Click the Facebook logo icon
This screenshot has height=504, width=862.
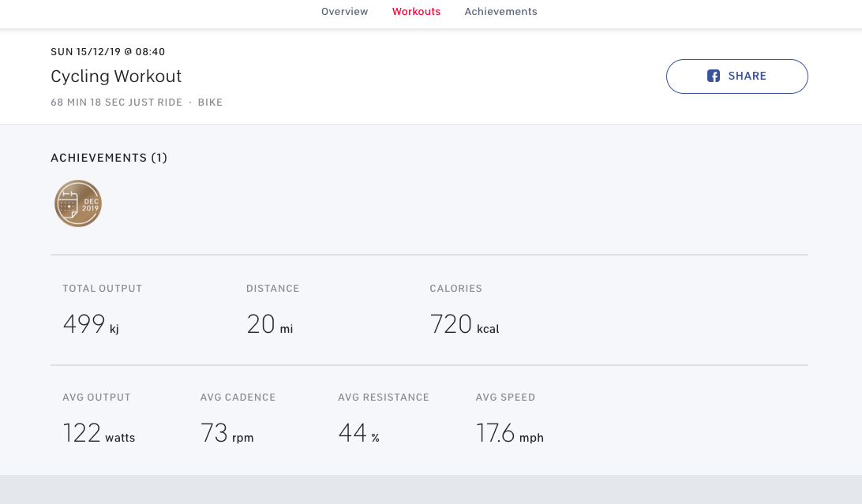pos(713,77)
